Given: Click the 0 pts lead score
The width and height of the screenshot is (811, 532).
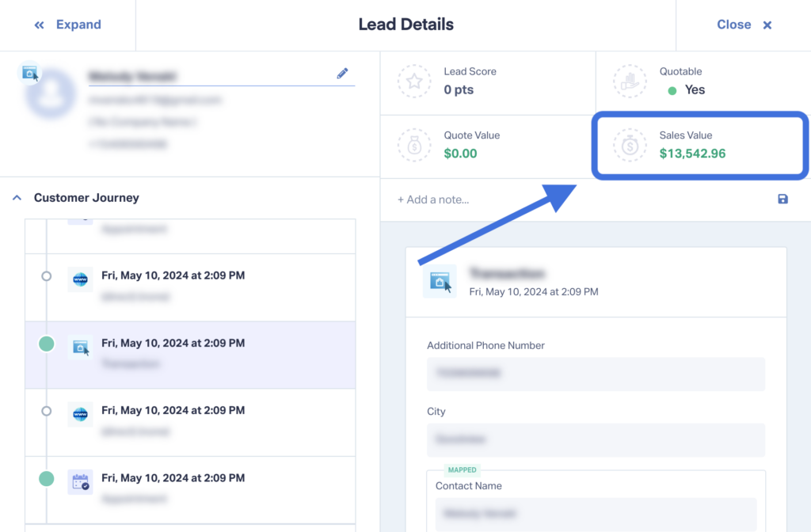Looking at the screenshot, I should click(x=459, y=89).
